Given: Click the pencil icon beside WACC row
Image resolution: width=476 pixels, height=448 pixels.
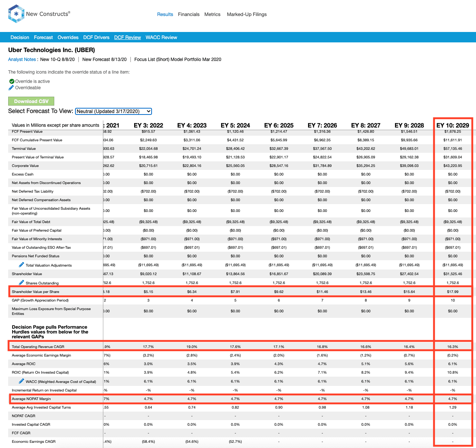Looking at the screenshot, I should point(22,381).
